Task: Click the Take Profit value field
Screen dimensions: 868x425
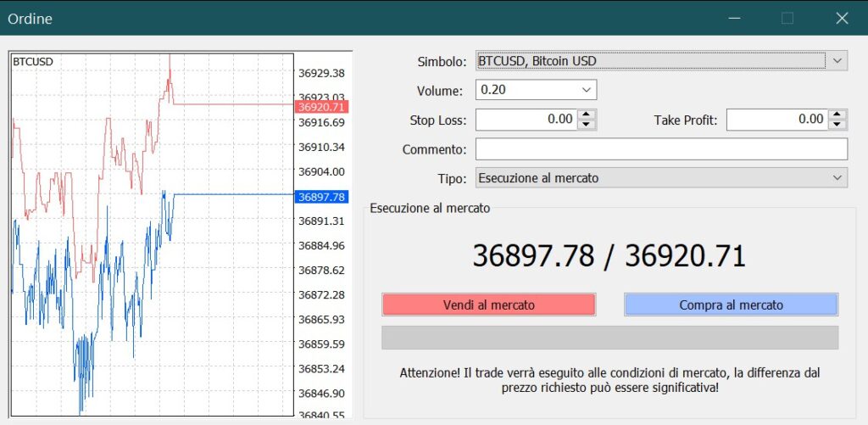Action: tap(776, 120)
